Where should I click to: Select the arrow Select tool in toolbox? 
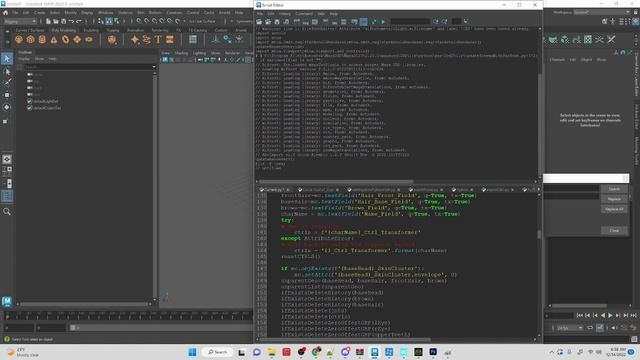tap(7, 59)
